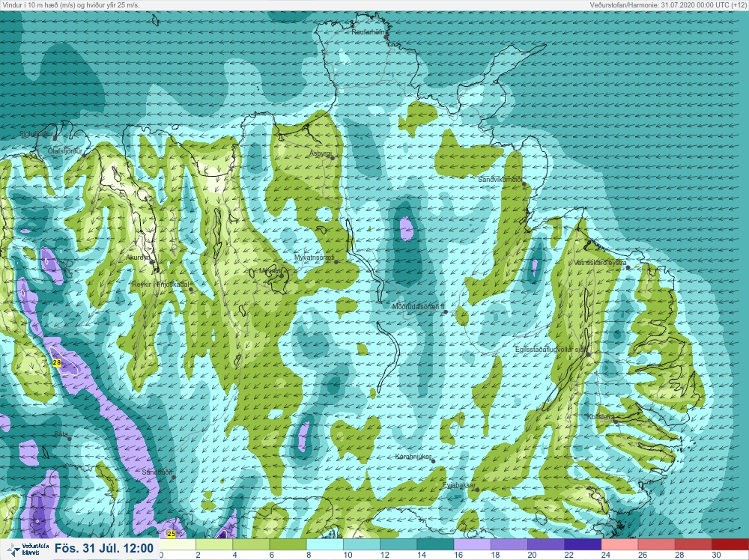This screenshot has width=749, height=560.
Task: Select the 18–20 m/s purple legend swatch
Action: click(x=509, y=544)
